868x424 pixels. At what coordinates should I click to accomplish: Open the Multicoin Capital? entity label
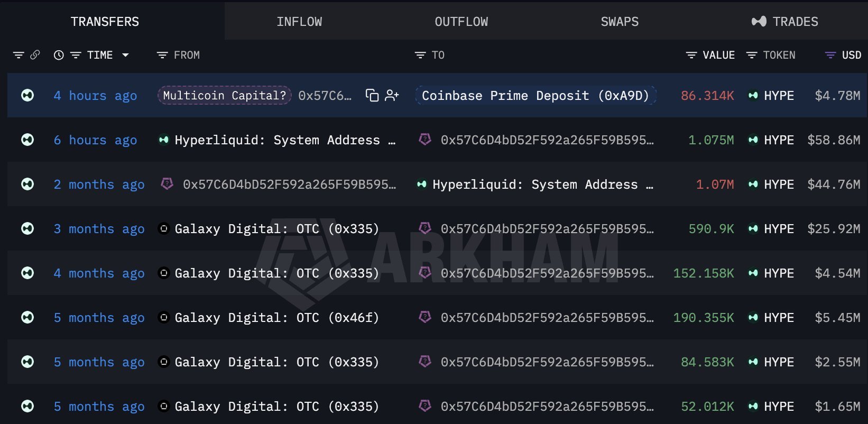point(225,95)
